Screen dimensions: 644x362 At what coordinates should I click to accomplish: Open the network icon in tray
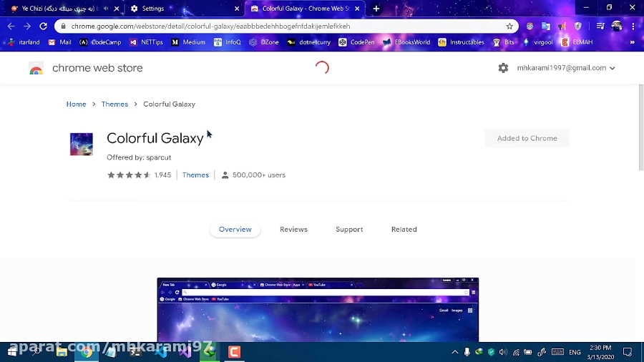[x=516, y=352]
